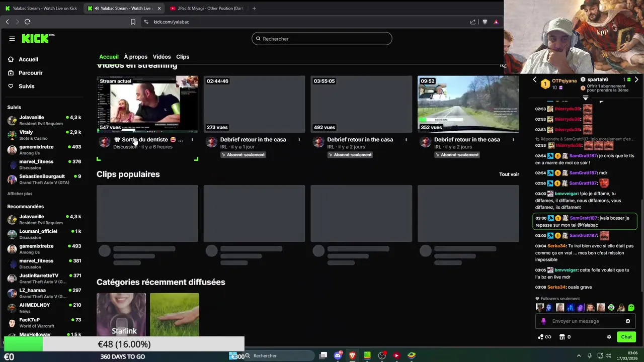Expand followed channels with Afficher plus
The width and height of the screenshot is (644, 362).
coord(20,194)
